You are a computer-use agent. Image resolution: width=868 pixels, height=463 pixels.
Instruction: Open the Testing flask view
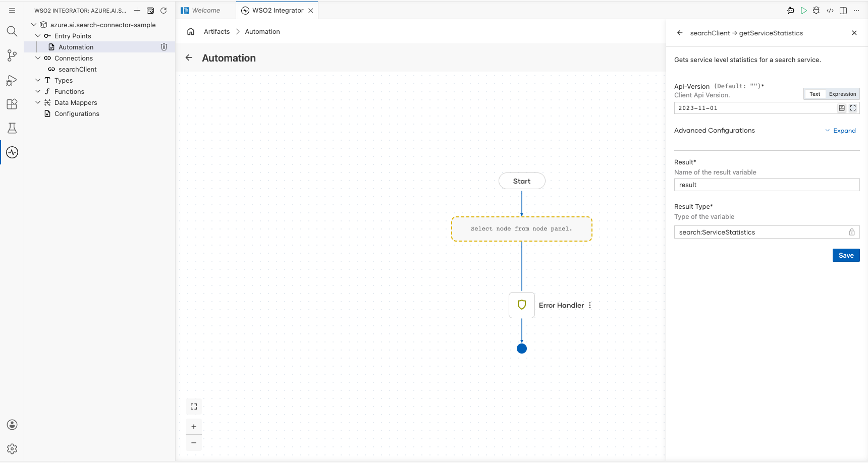click(12, 128)
